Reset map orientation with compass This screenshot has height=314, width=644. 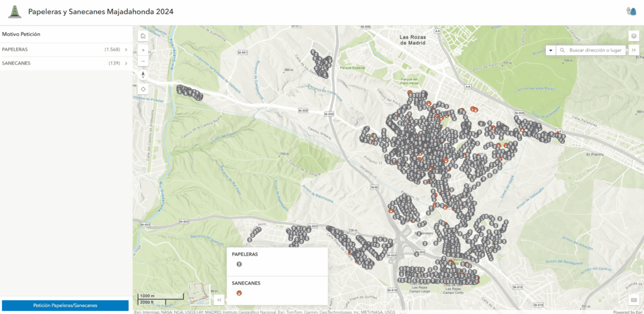pos(143,75)
